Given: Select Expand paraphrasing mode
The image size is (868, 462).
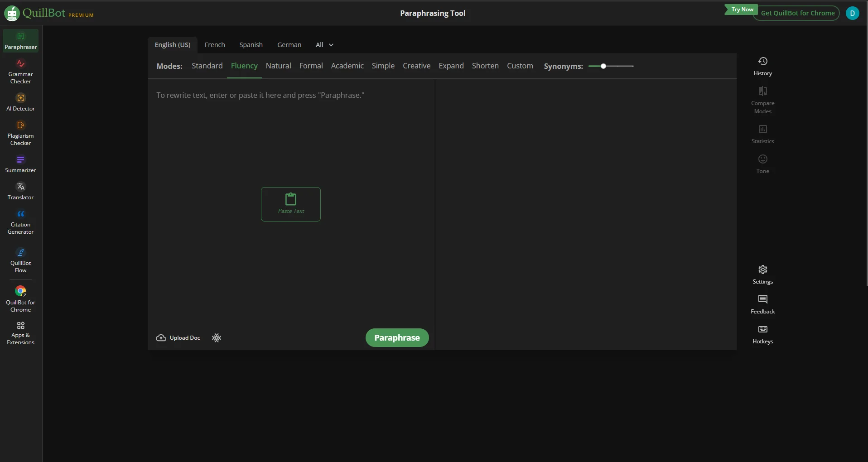Looking at the screenshot, I should pos(451,66).
